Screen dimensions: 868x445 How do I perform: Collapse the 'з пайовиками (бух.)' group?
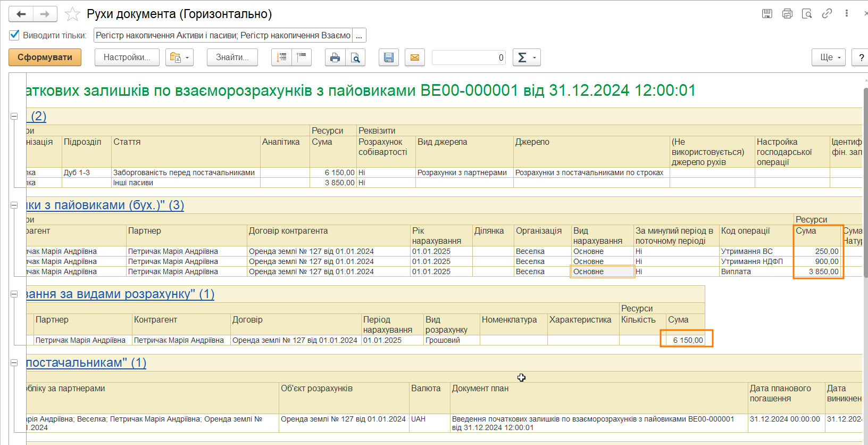pos(14,205)
